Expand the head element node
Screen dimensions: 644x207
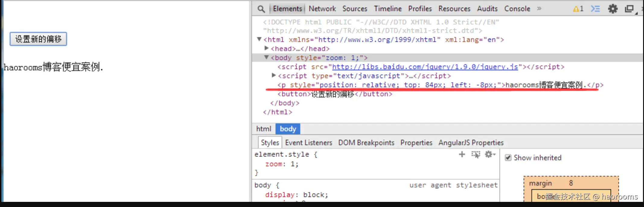tap(266, 48)
